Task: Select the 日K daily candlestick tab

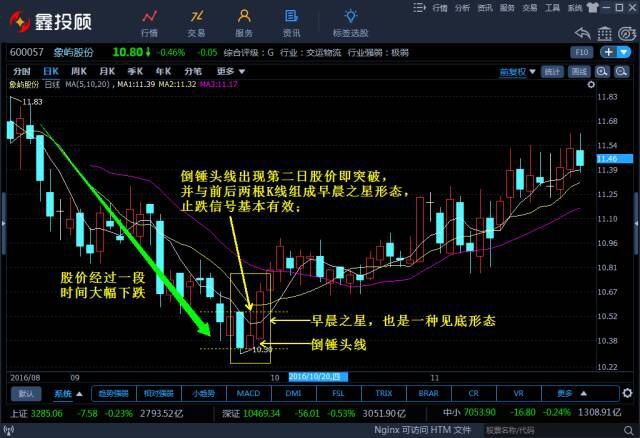Action: (51, 71)
